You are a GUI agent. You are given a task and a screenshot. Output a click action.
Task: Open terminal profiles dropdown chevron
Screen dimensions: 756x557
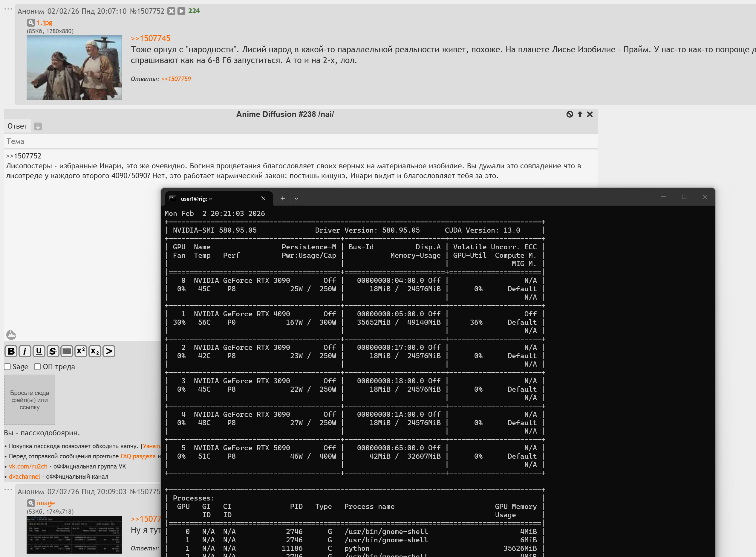296,199
